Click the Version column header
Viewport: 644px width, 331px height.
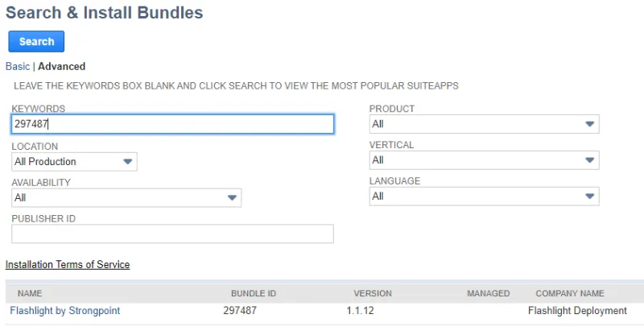[x=373, y=293]
